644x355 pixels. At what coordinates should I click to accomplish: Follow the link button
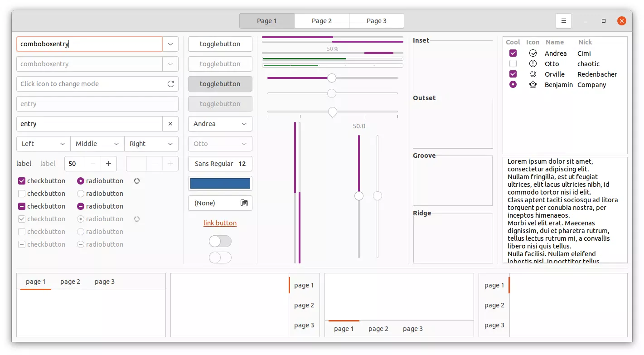click(x=220, y=223)
